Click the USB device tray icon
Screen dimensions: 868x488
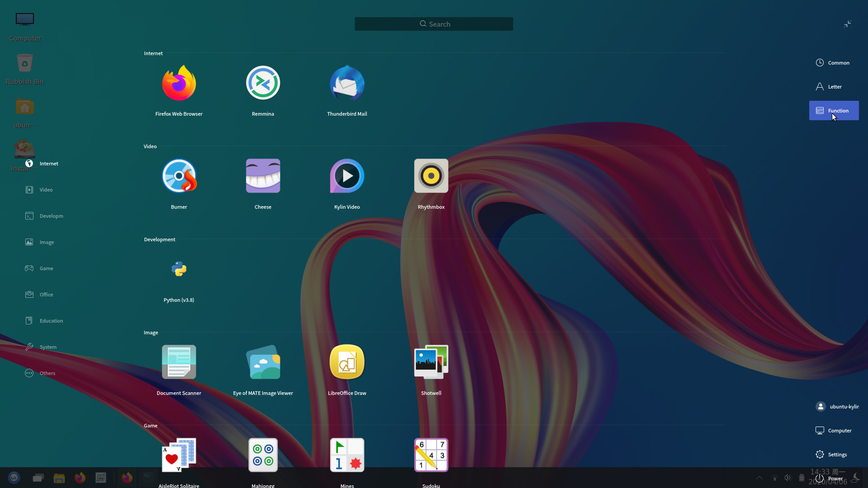(802, 478)
